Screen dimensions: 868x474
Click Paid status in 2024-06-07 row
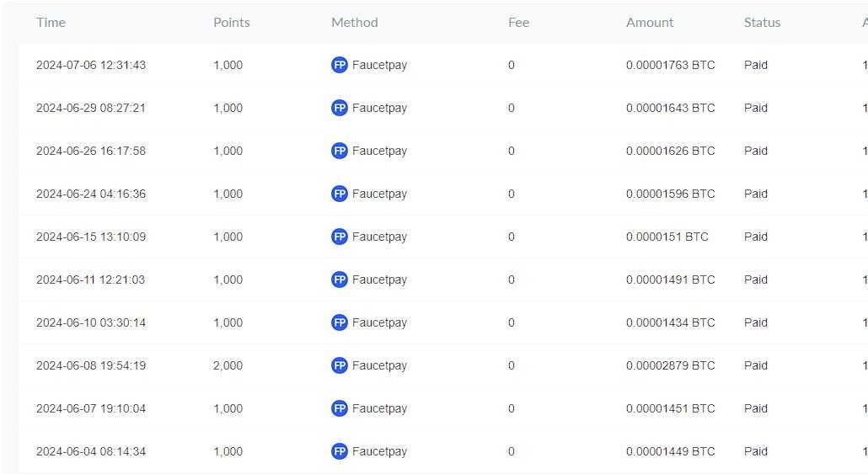[756, 408]
